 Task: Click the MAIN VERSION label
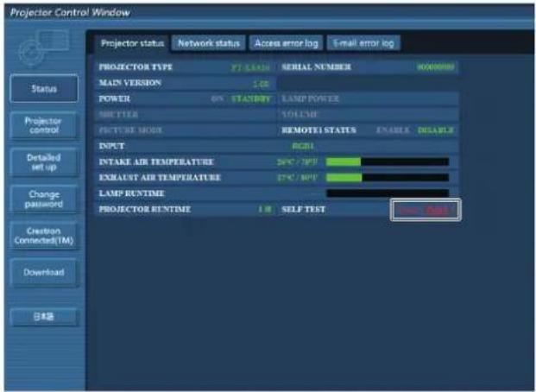tap(129, 83)
